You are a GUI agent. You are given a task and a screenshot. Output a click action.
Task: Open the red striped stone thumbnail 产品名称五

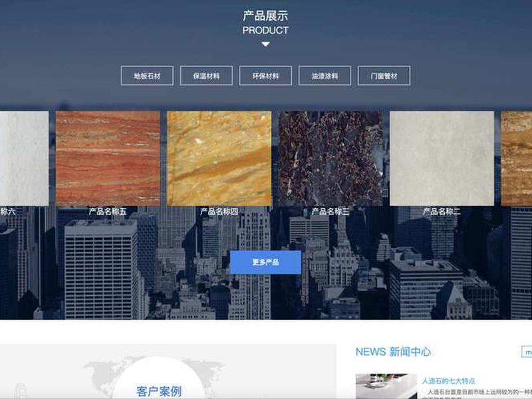[x=108, y=158]
